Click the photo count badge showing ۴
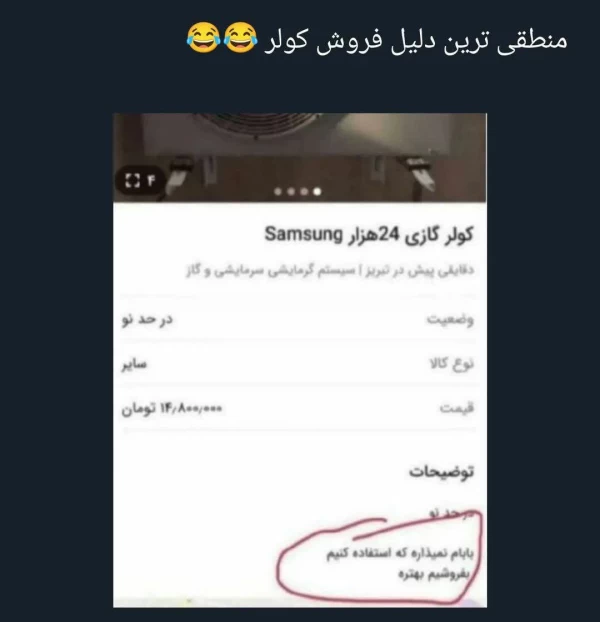Viewport: 600px width, 622px height. [x=151, y=181]
